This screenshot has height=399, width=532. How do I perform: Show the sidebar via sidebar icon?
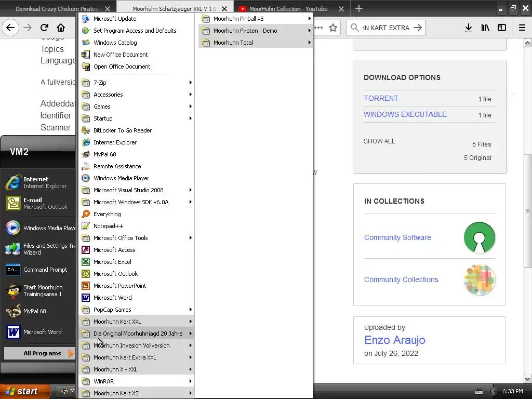(502, 28)
